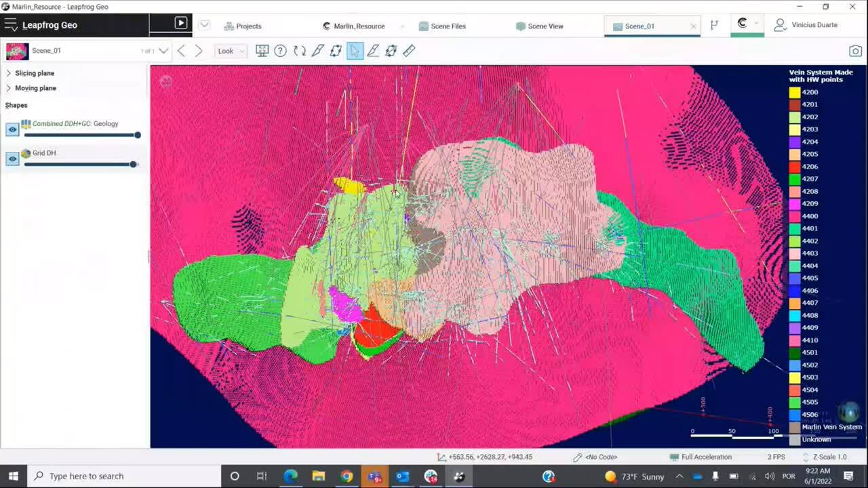Click the display monitor view icon
This screenshot has width=868, height=488.
pos(262,51)
